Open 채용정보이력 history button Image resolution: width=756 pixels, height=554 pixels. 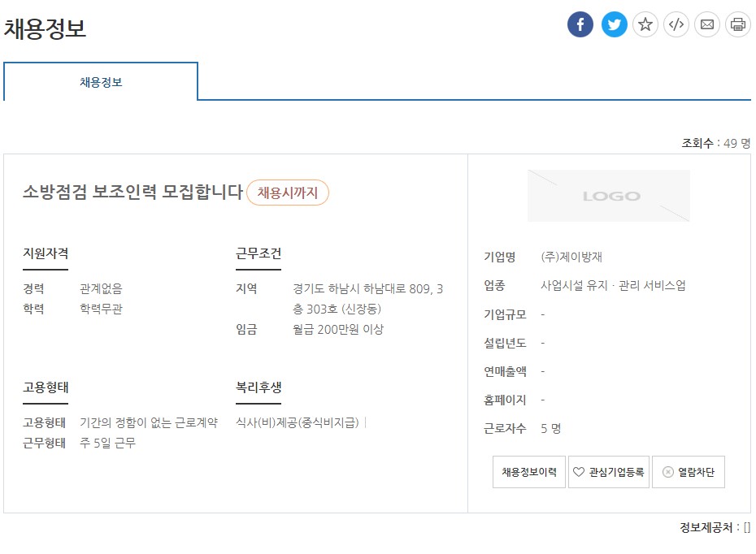tap(529, 472)
